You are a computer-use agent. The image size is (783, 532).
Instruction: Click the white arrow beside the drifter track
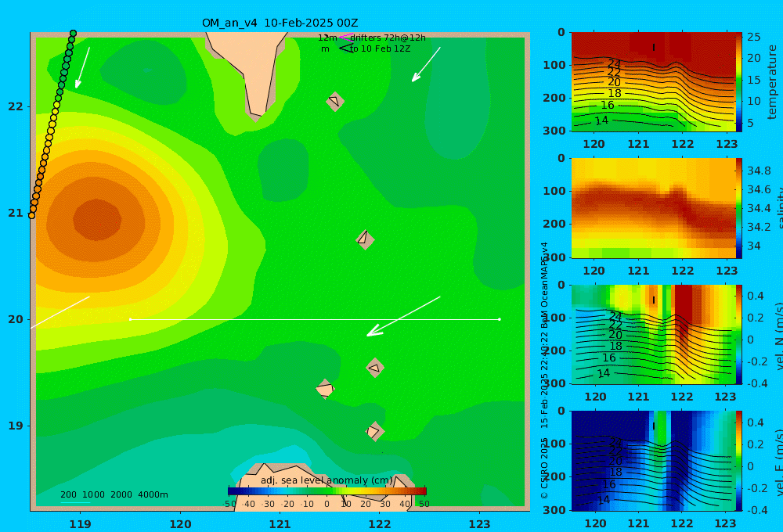point(82,68)
